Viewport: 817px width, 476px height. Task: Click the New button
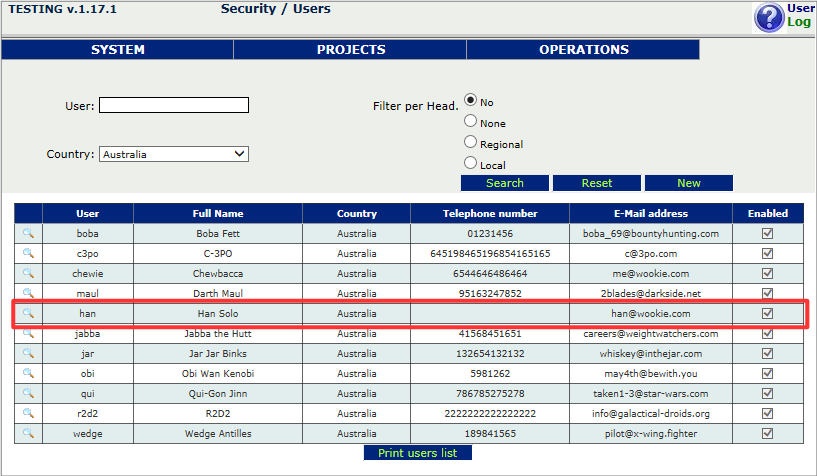pos(689,183)
